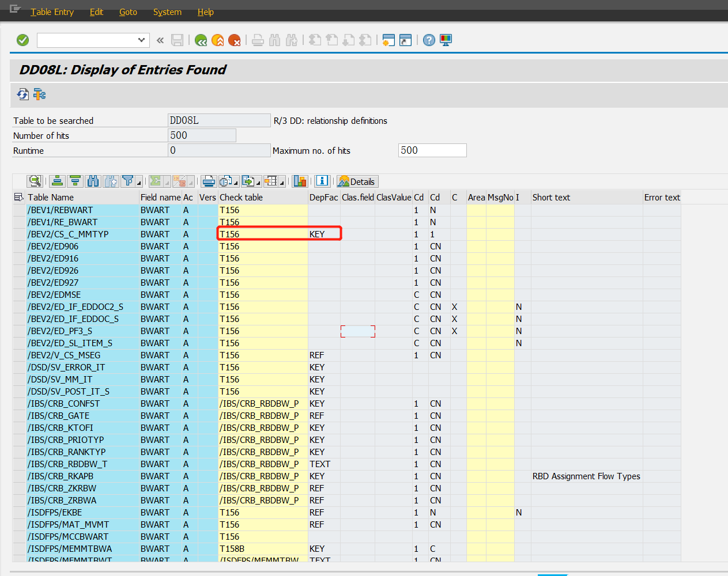Open the System menu

[x=167, y=12]
